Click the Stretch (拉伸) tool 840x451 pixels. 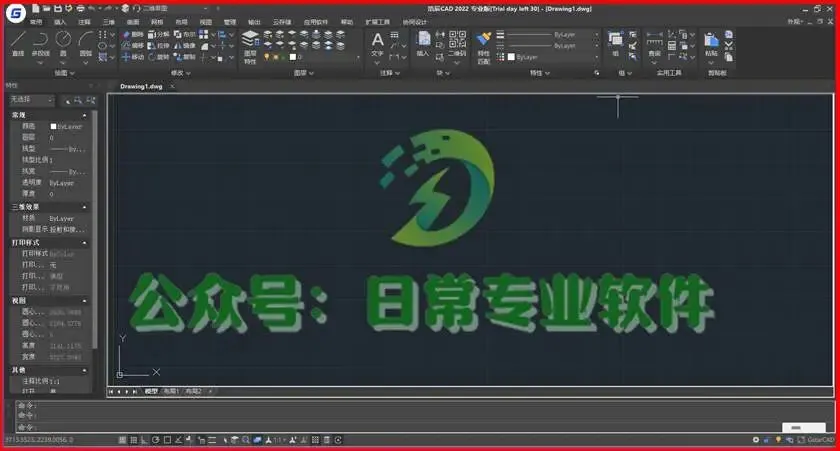coord(159,46)
